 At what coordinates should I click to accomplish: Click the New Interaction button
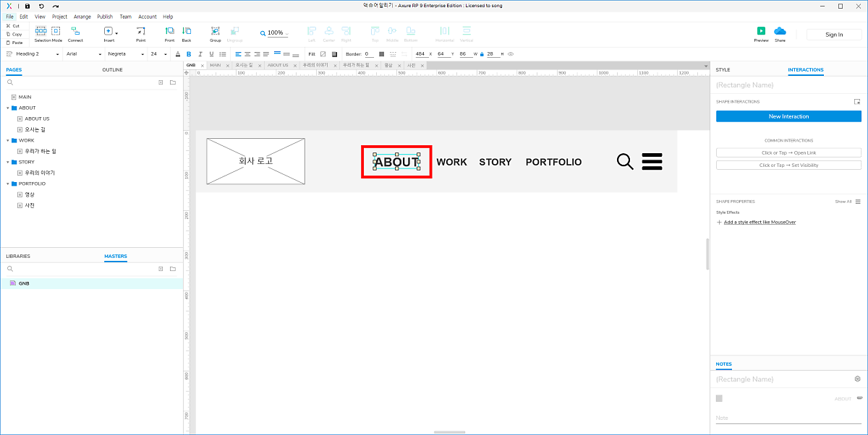coord(788,116)
